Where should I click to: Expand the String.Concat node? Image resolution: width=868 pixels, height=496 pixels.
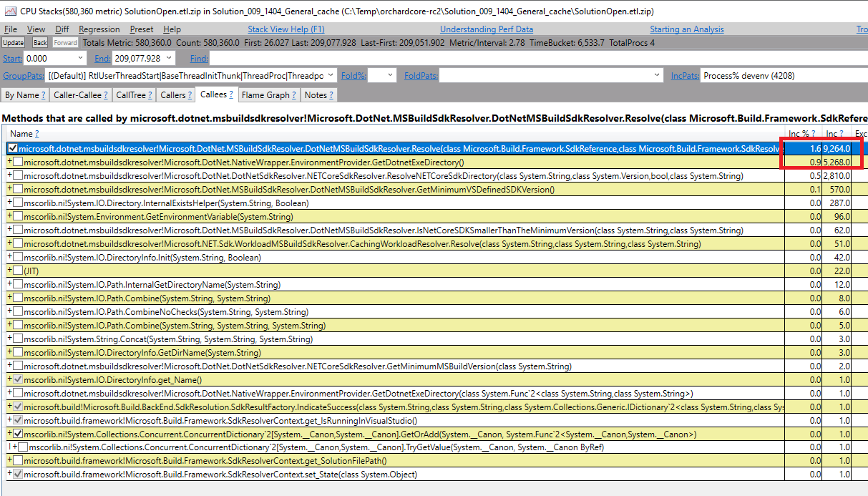(10, 339)
